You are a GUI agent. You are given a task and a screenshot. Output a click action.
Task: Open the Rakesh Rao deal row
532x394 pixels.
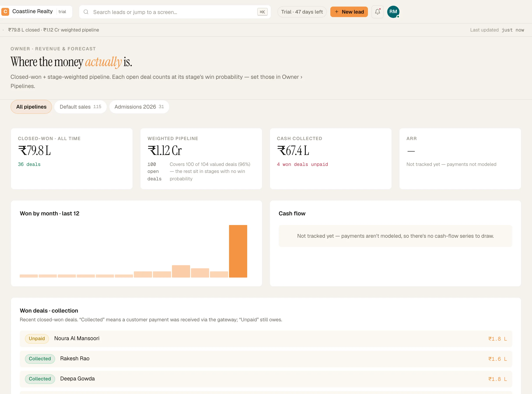[266, 359]
